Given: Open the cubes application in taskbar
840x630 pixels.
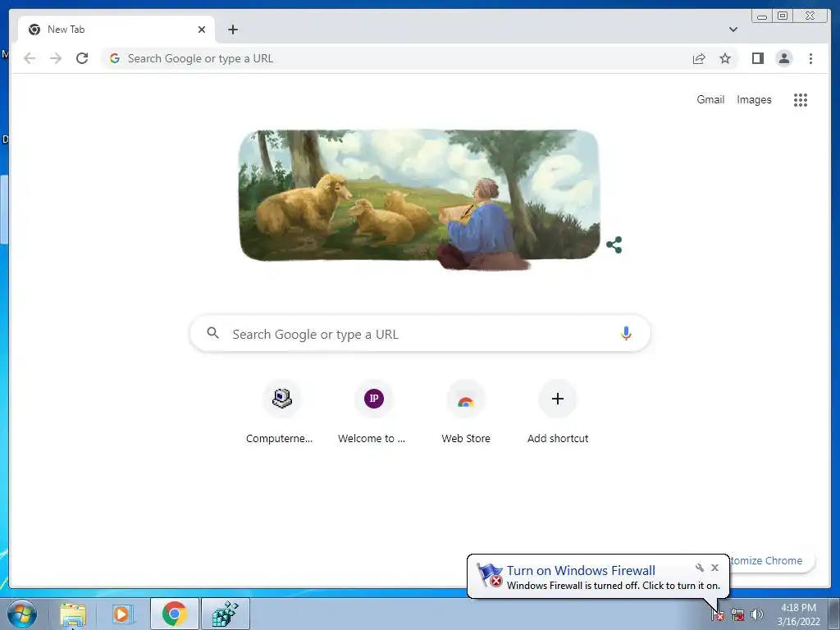Looking at the screenshot, I should pyautogui.click(x=225, y=614).
